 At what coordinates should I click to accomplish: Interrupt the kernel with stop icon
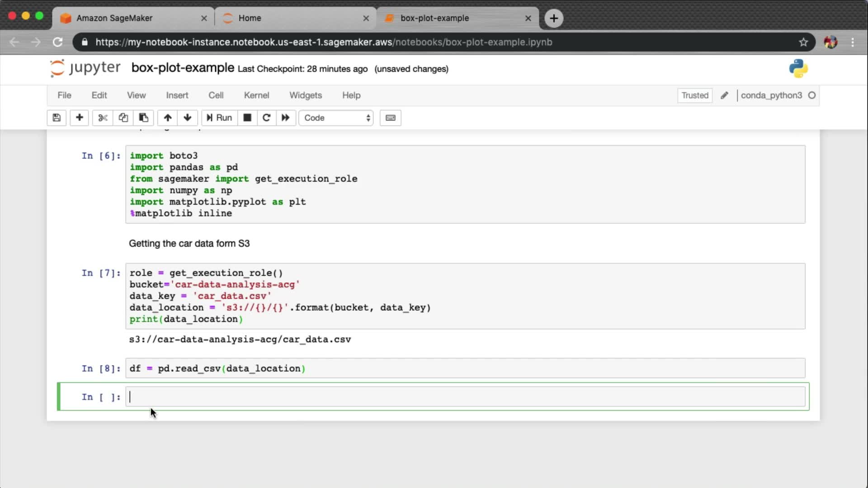(247, 118)
